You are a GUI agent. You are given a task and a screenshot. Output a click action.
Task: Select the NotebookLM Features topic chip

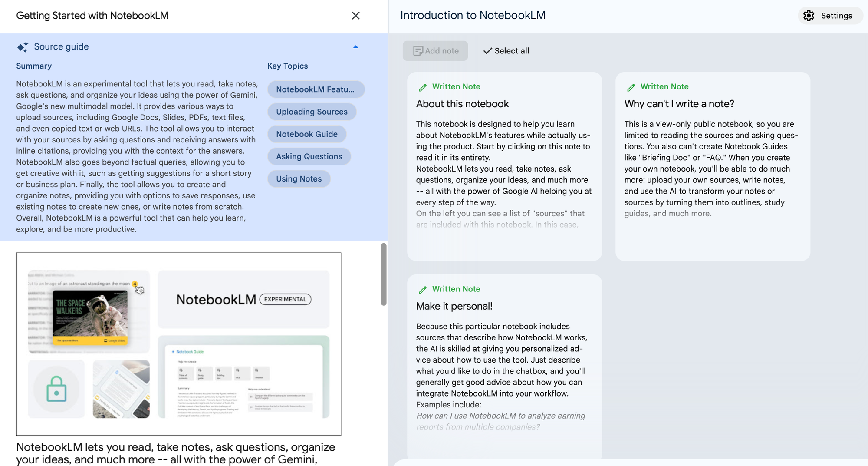[316, 89]
